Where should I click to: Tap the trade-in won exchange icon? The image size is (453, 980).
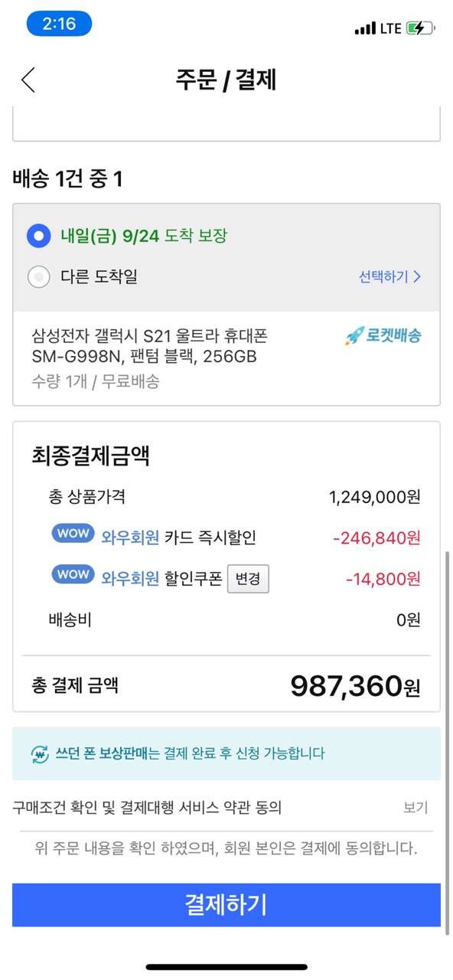click(x=40, y=753)
